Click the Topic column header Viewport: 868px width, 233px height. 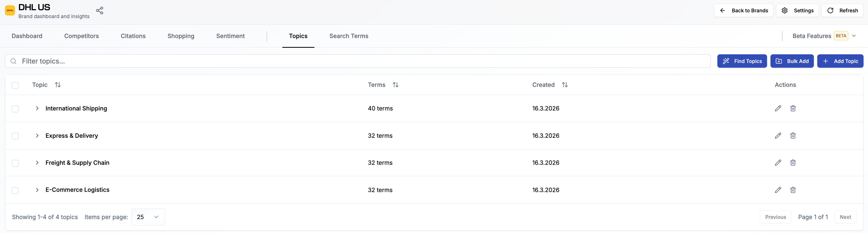point(40,85)
